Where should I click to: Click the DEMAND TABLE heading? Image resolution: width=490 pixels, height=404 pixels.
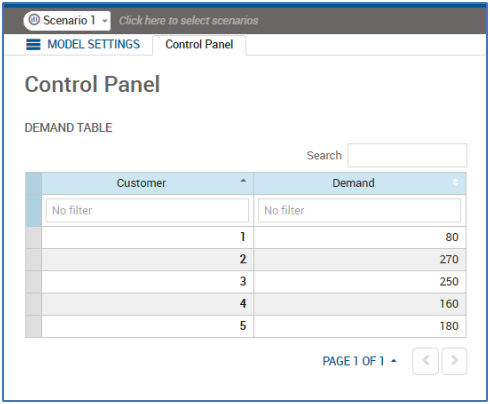pyautogui.click(x=69, y=128)
